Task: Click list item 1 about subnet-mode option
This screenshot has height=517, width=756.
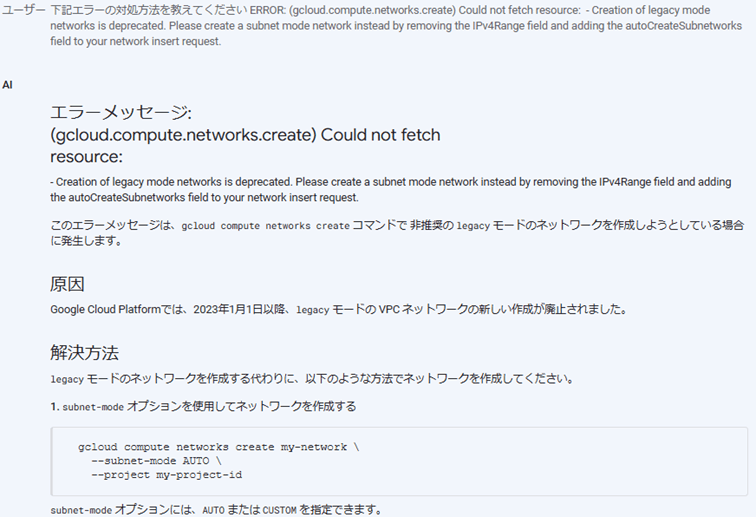Action: pos(203,407)
